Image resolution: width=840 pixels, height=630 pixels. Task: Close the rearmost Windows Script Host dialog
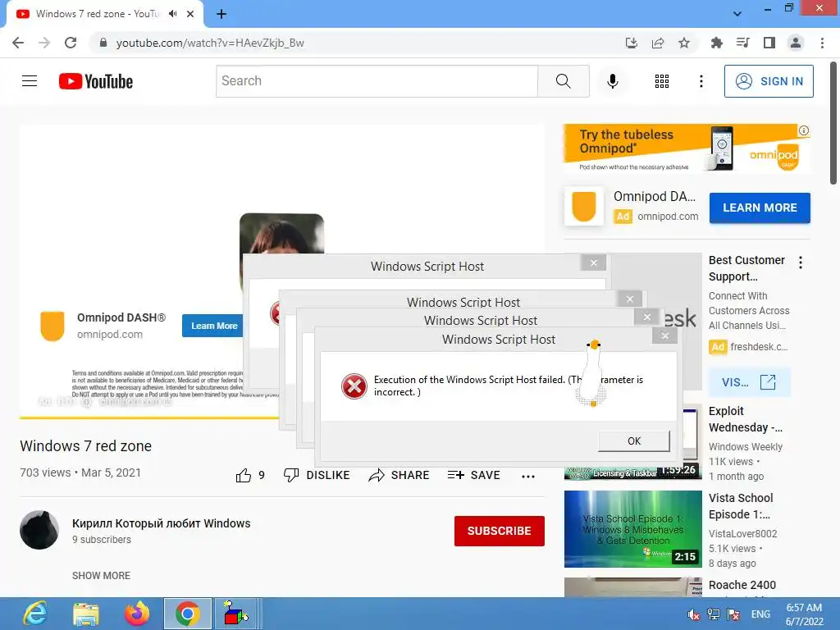point(594,262)
